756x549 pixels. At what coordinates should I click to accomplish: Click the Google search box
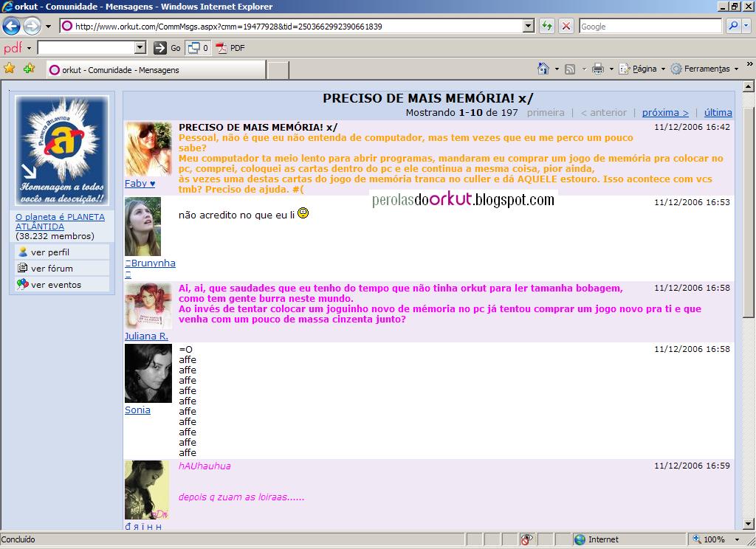click(x=650, y=27)
